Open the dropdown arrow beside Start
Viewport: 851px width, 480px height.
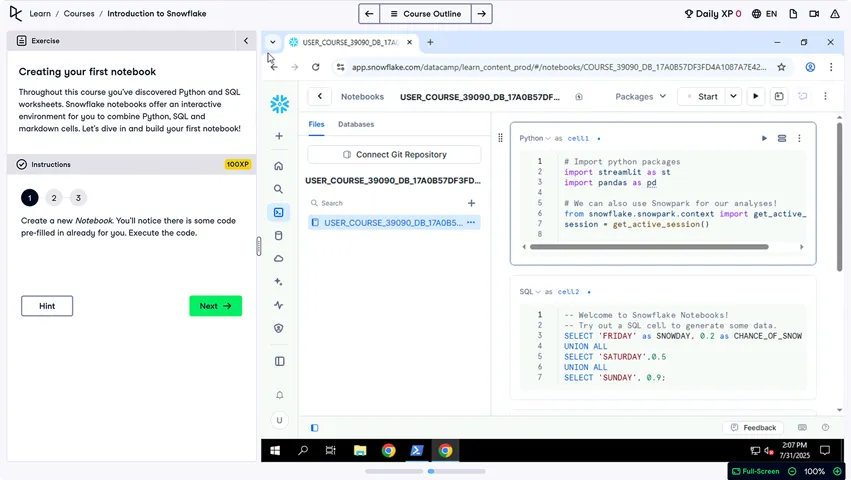[x=733, y=97]
